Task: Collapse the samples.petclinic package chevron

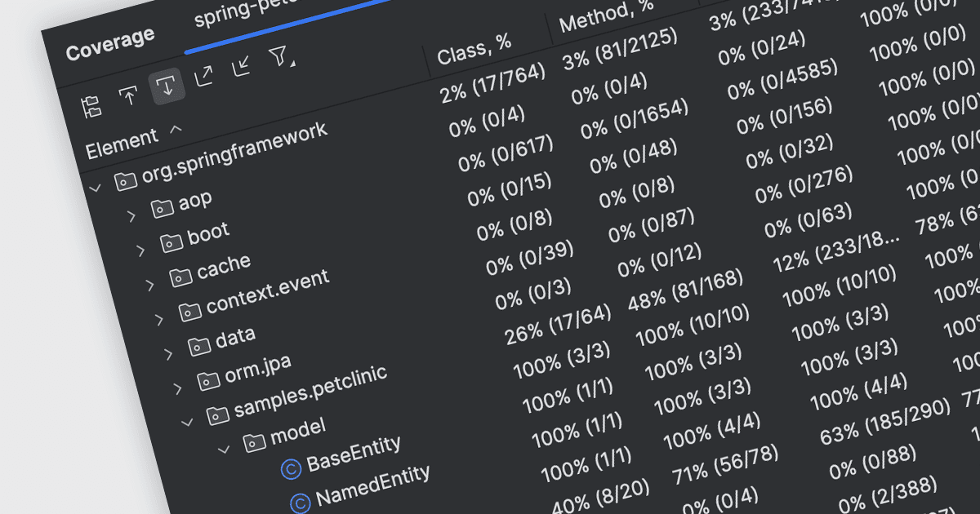Action: (x=186, y=423)
